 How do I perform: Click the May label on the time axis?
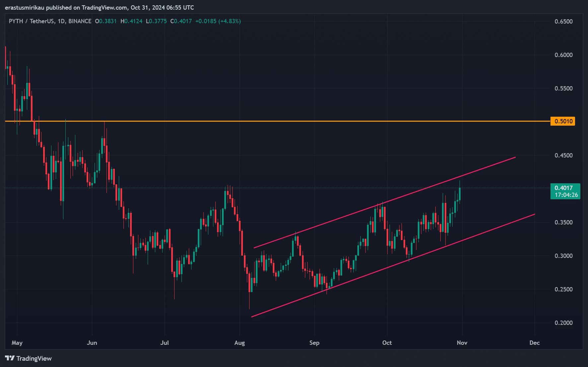click(17, 343)
